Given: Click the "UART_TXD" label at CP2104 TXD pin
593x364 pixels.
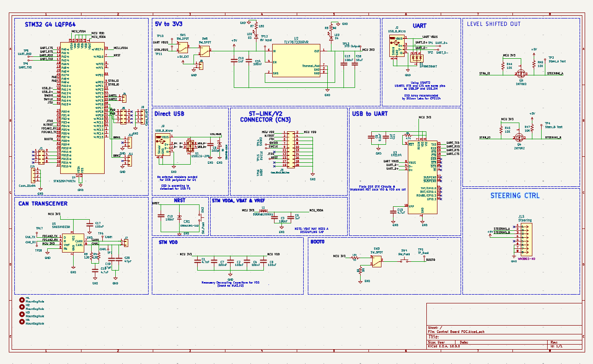Looking at the screenshot, I should (x=453, y=143).
